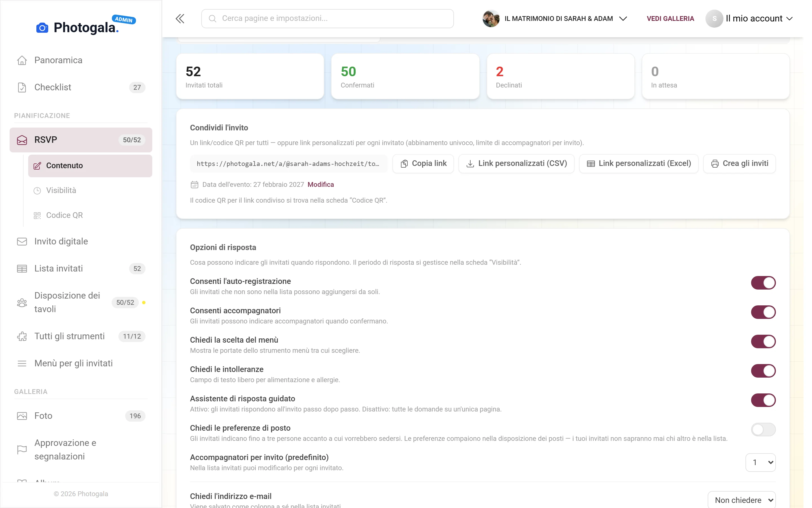Click the Checklist document icon
The height and width of the screenshot is (508, 812).
click(22, 87)
